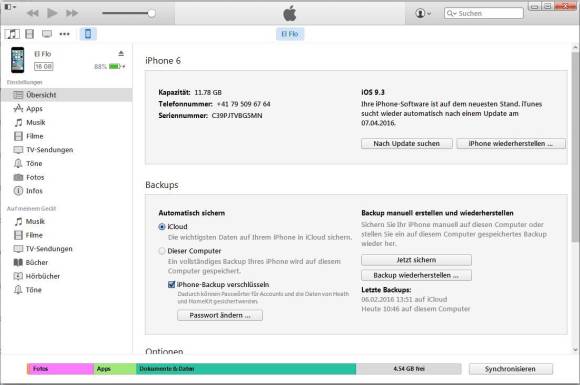
Task: Click the Apps storage bar segment
Action: (115, 369)
